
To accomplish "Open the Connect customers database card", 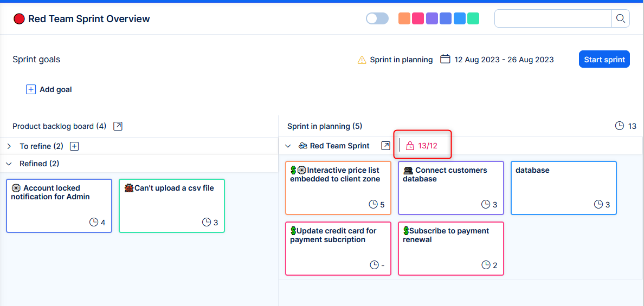I will [x=450, y=188].
